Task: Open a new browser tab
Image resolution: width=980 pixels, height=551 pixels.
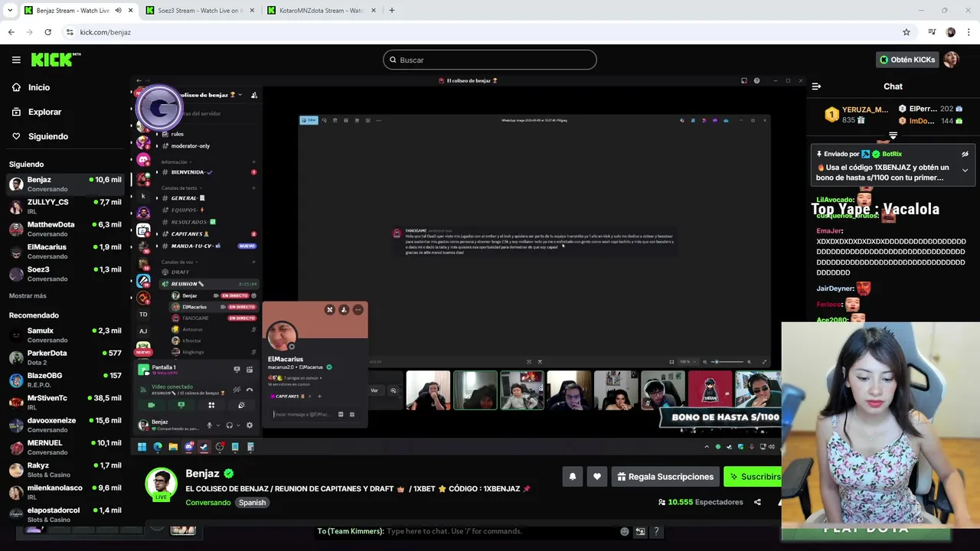Action: pos(391,11)
